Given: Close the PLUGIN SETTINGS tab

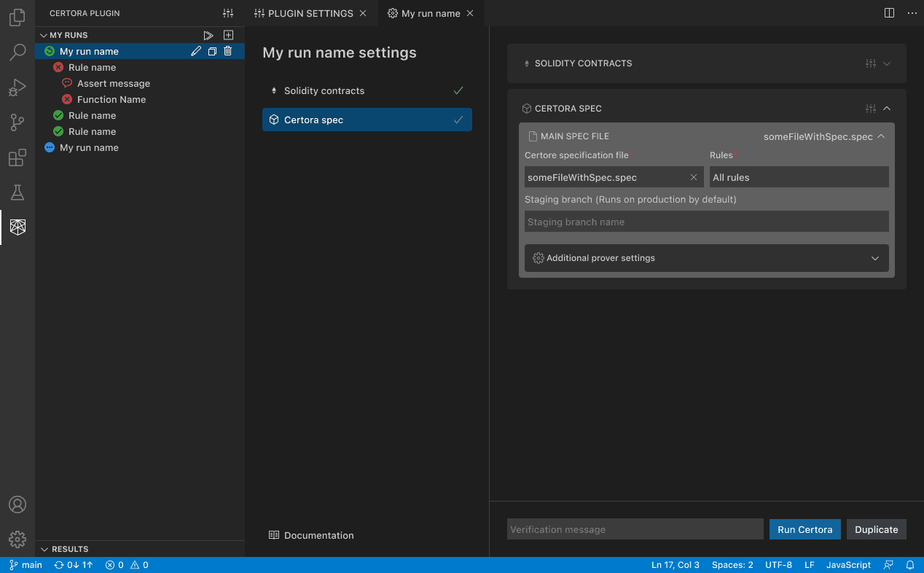Looking at the screenshot, I should pyautogui.click(x=363, y=13).
